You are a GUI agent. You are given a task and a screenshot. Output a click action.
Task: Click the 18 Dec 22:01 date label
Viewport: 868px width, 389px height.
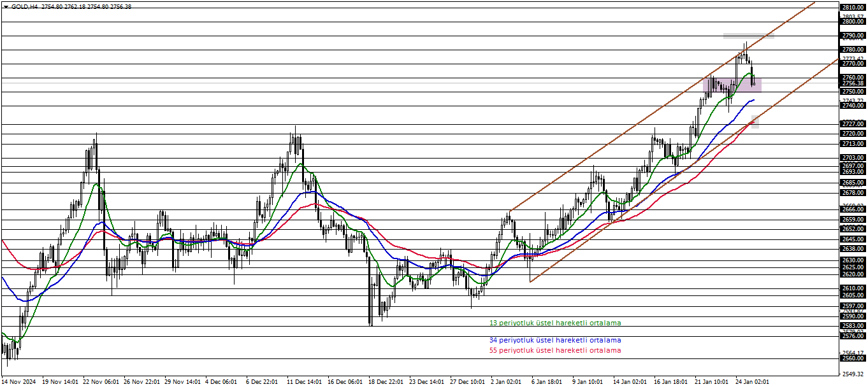(x=386, y=382)
